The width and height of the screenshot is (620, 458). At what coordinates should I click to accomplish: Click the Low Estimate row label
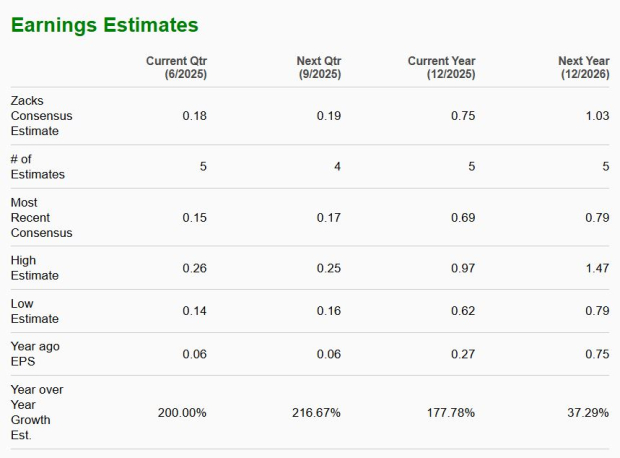(35, 311)
